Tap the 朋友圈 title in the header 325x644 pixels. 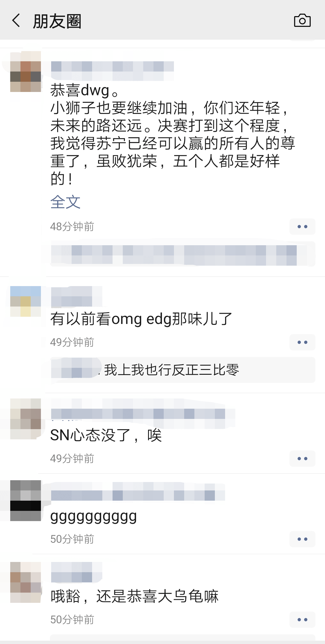[x=57, y=21]
